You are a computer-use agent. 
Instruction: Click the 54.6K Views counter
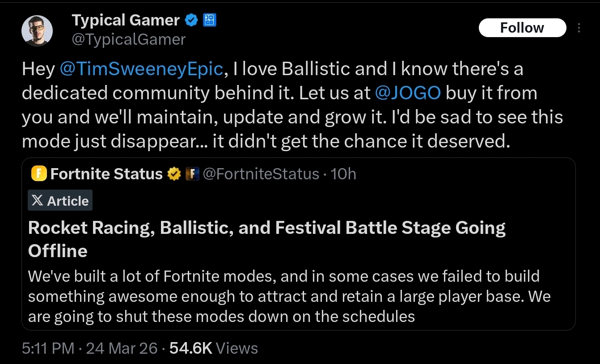tap(214, 348)
